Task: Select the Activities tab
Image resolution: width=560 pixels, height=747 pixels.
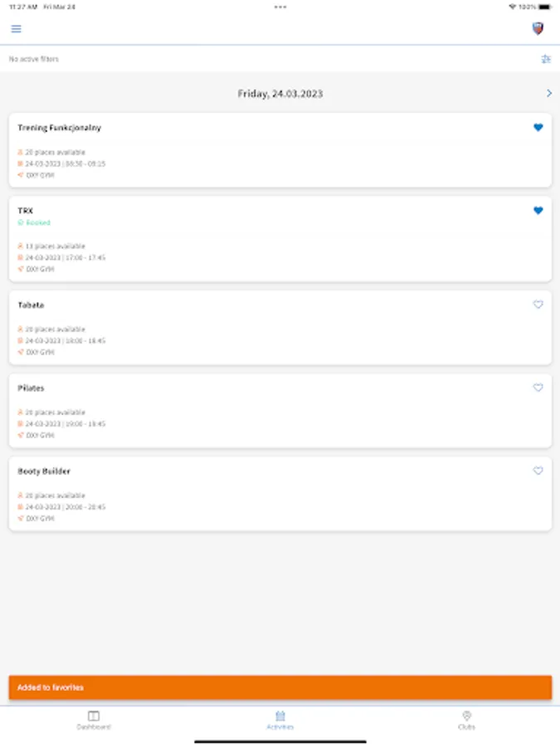Action: click(x=280, y=720)
